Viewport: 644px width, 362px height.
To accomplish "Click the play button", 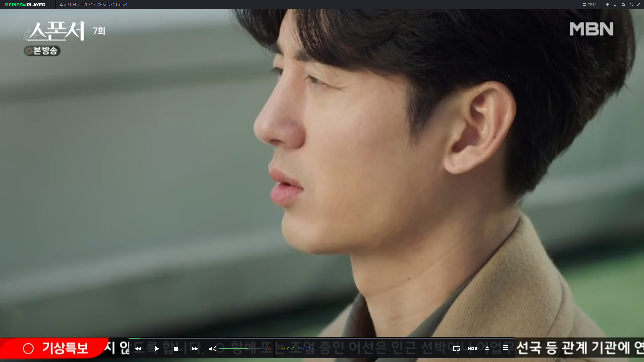I will tap(157, 349).
